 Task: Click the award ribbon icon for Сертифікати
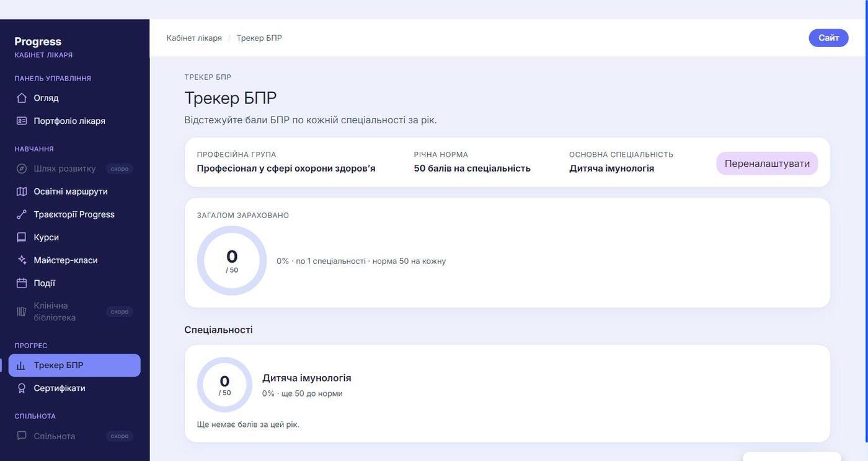click(22, 389)
